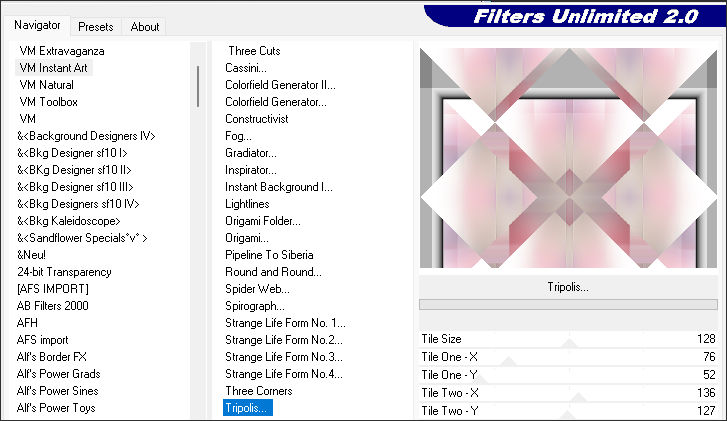The image size is (727, 421).
Task: Click the Tripolis button below preview
Action: coord(568,287)
